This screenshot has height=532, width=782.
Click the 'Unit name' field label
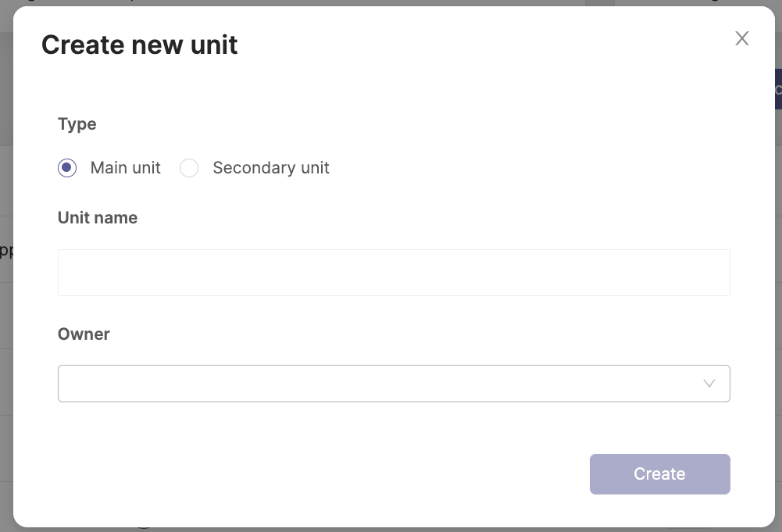97,218
